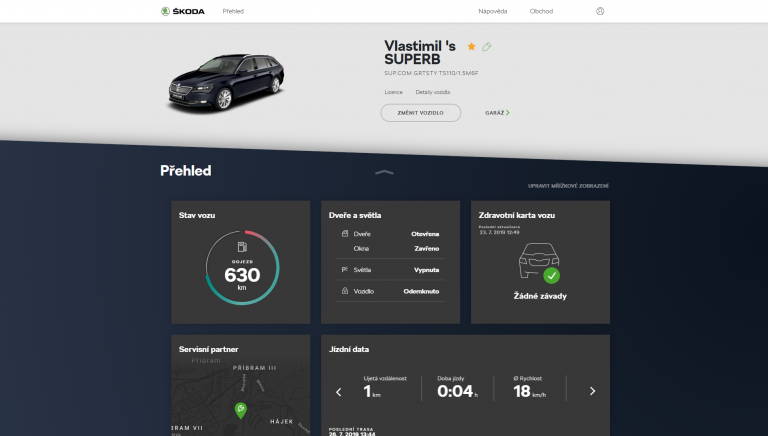This screenshot has height=436, width=768.
Task: Click the green checkmark health badge
Action: (552, 276)
